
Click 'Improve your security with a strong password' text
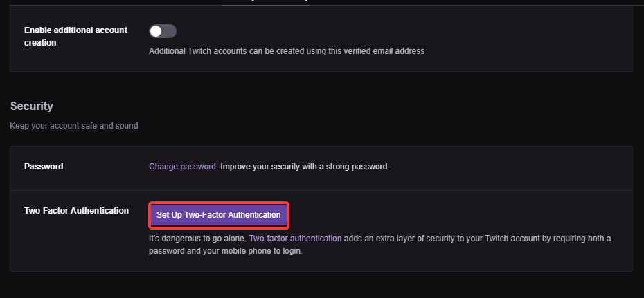click(x=305, y=167)
